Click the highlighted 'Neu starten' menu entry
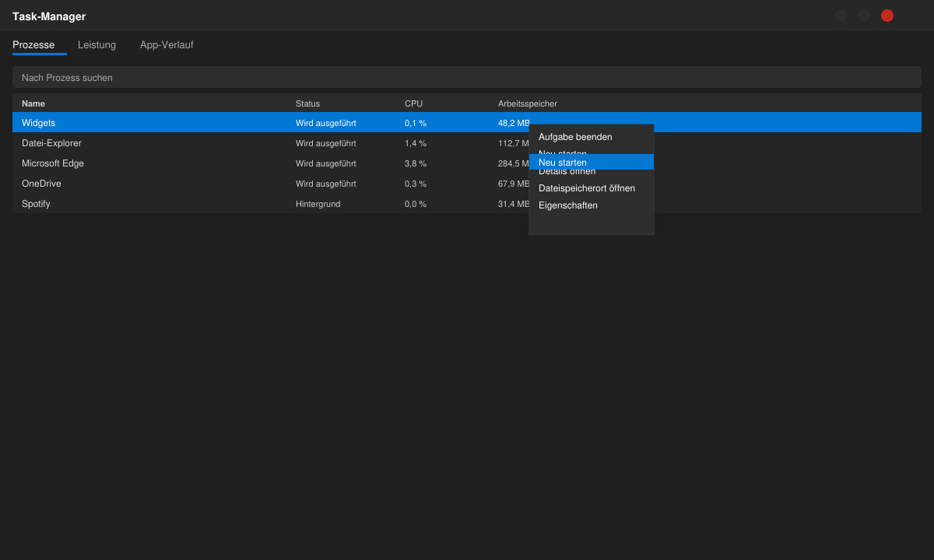The height and width of the screenshot is (560, 934). coord(592,162)
